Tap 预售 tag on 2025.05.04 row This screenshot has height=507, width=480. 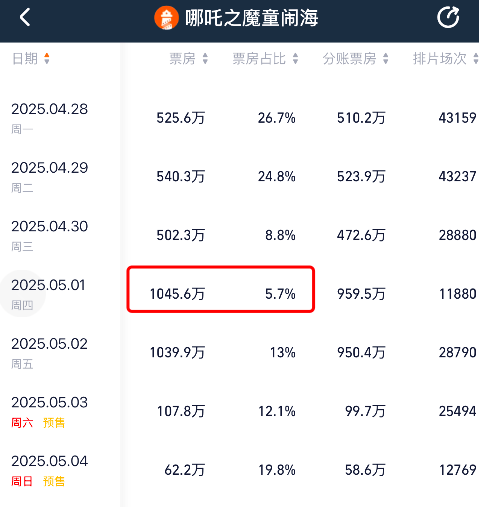click(54, 481)
